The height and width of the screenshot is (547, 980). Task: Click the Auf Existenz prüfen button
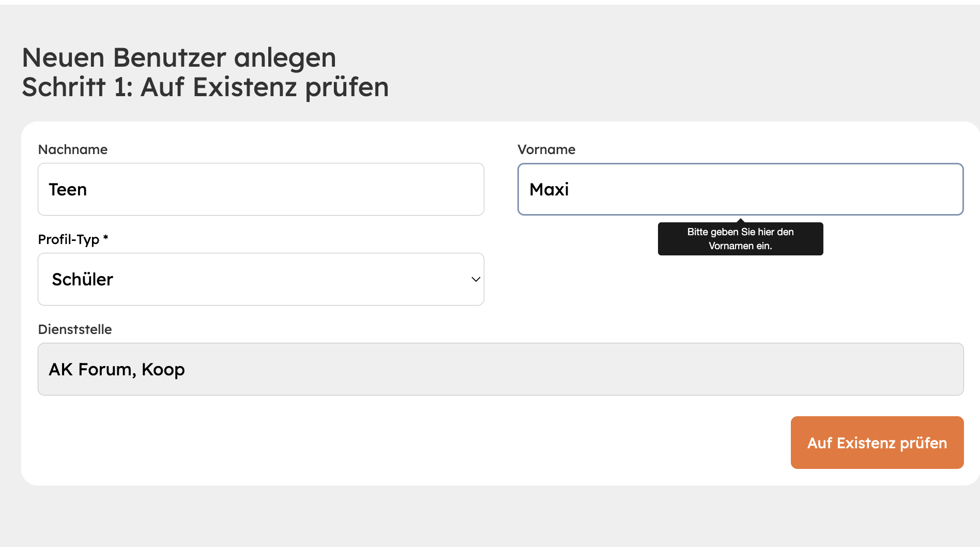(876, 443)
